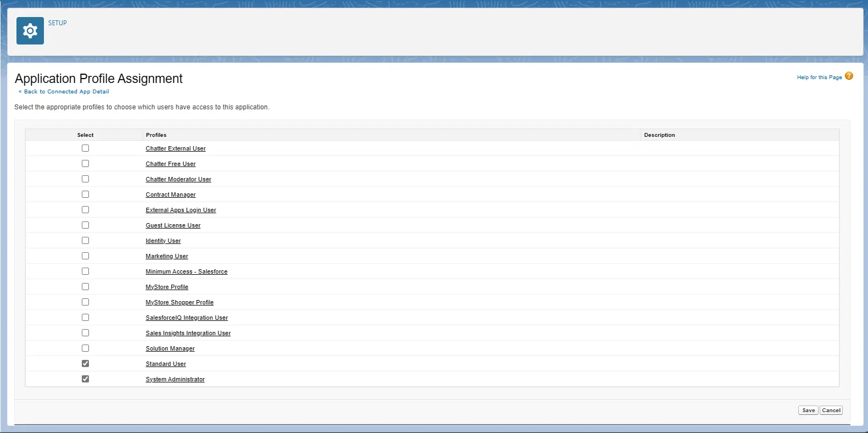Image resolution: width=868 pixels, height=433 pixels.
Task: Open Minimum Access - Salesforce profile link
Action: [x=187, y=271]
